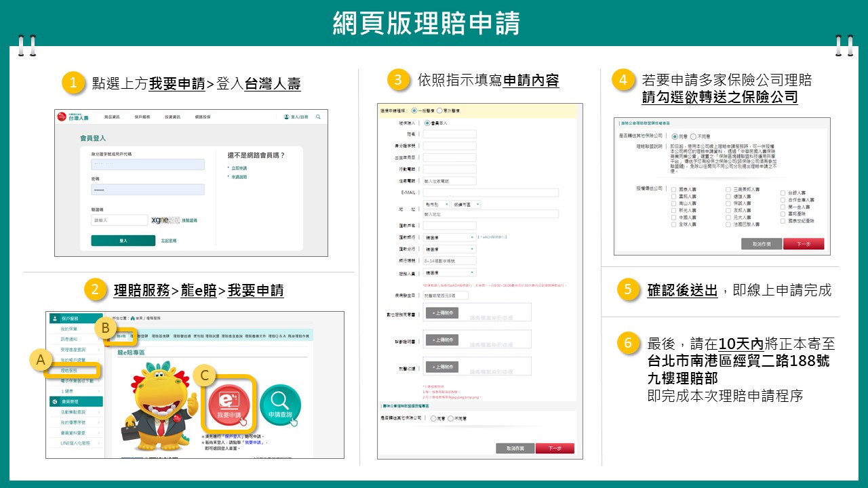Click 取消作業 in the application form
The height and width of the screenshot is (488, 868).
[515, 449]
